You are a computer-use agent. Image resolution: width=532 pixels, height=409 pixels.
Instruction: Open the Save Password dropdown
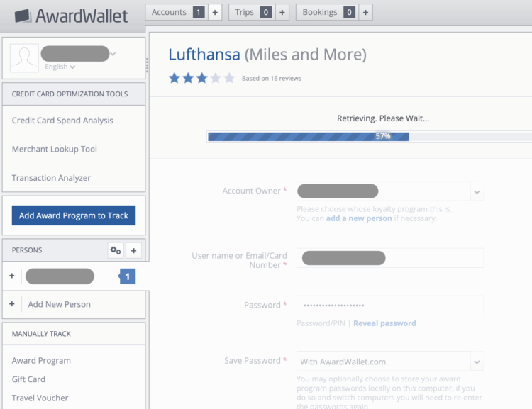pos(390,362)
